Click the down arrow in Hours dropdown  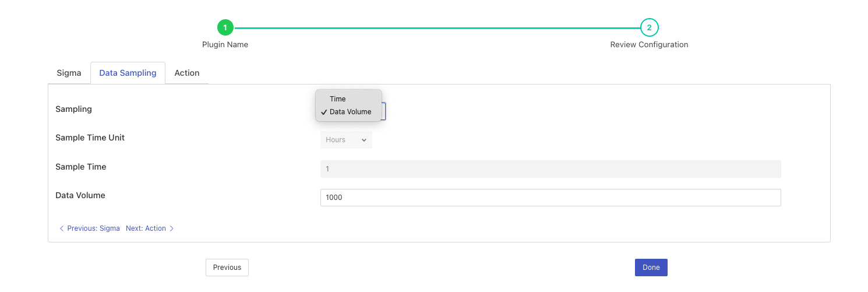(x=364, y=140)
